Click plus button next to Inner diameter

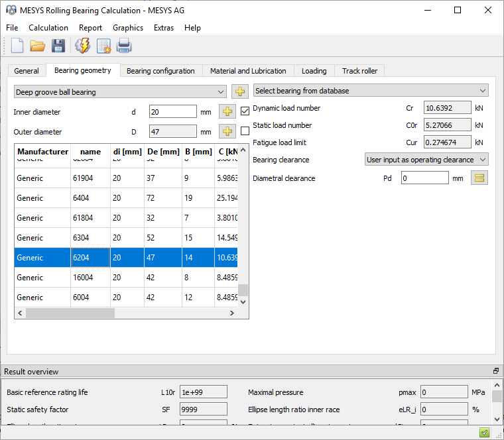[227, 112]
